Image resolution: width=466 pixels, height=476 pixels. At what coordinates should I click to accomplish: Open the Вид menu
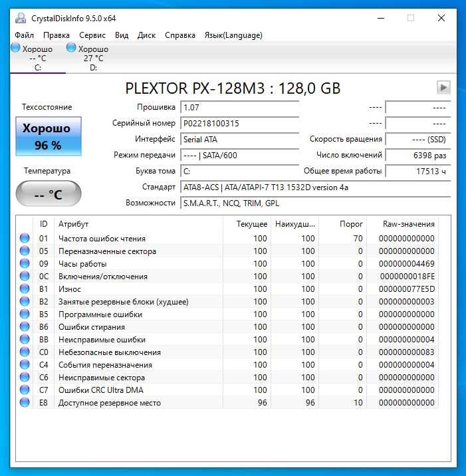click(x=122, y=35)
